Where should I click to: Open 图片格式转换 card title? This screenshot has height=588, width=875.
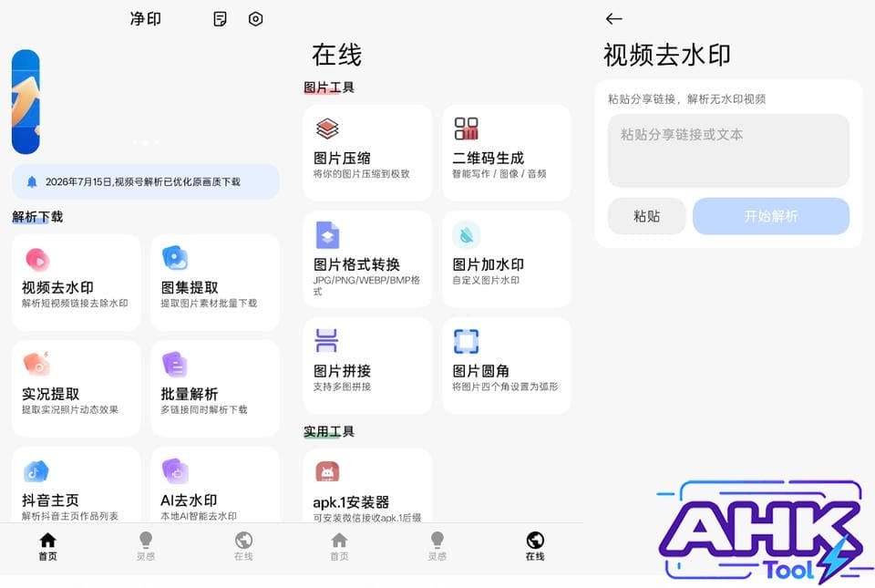[x=356, y=264]
